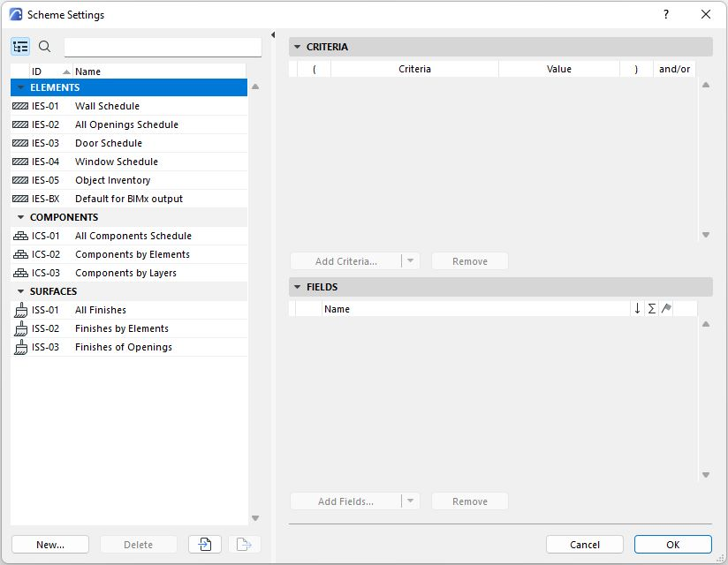
Task: Collapse the ELEMENTS group
Action: click(20, 87)
